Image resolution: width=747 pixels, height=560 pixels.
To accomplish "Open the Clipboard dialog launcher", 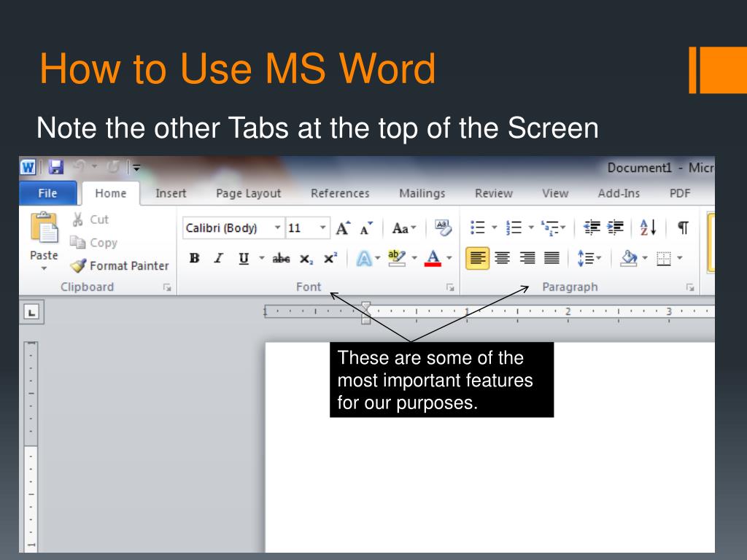I will pos(167,287).
